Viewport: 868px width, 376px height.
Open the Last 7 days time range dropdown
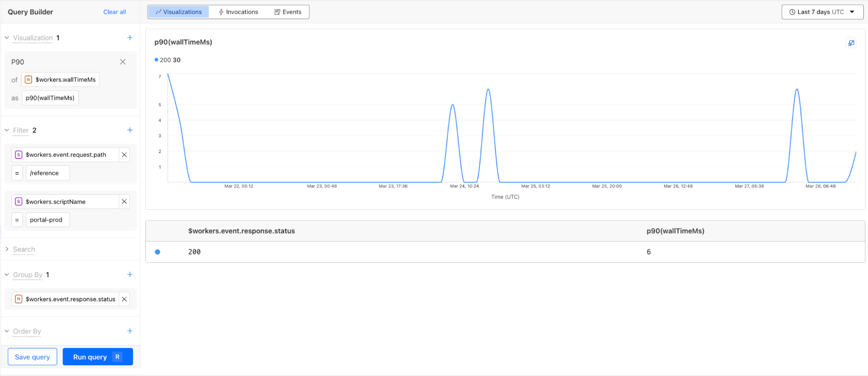822,12
